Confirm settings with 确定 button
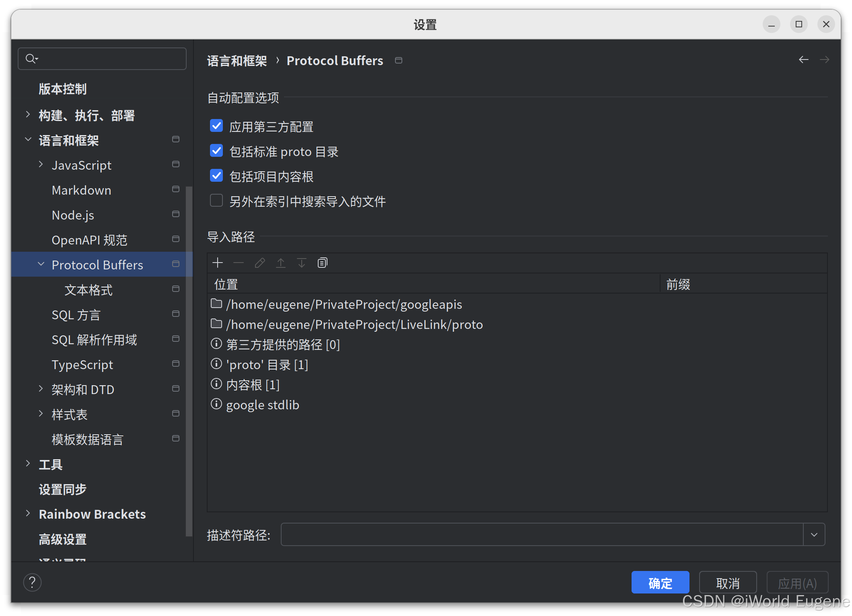Viewport: 852px width, 616px height. [660, 582]
